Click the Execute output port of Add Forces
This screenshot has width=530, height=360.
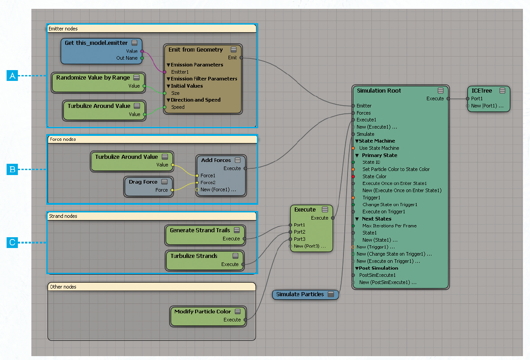point(245,168)
